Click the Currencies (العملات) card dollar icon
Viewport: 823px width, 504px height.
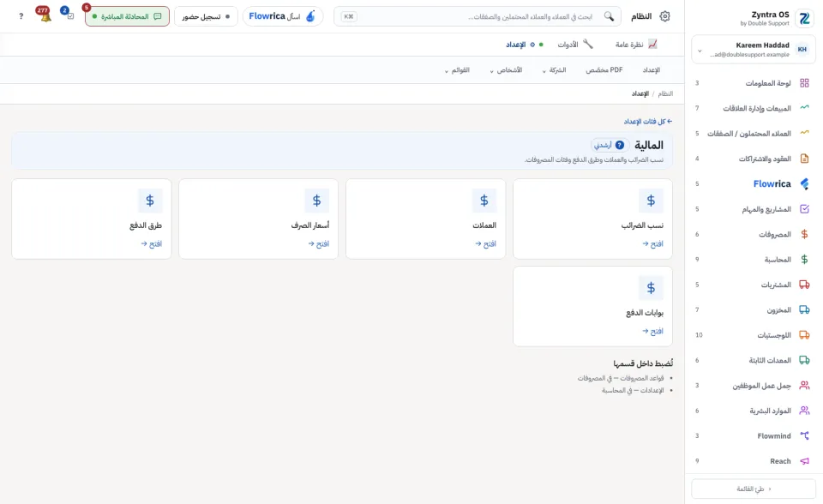[x=484, y=201]
